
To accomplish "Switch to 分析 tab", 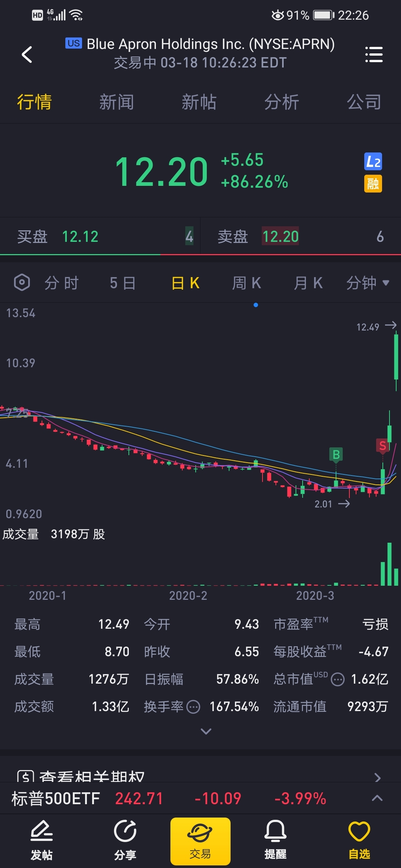I will coord(281,102).
